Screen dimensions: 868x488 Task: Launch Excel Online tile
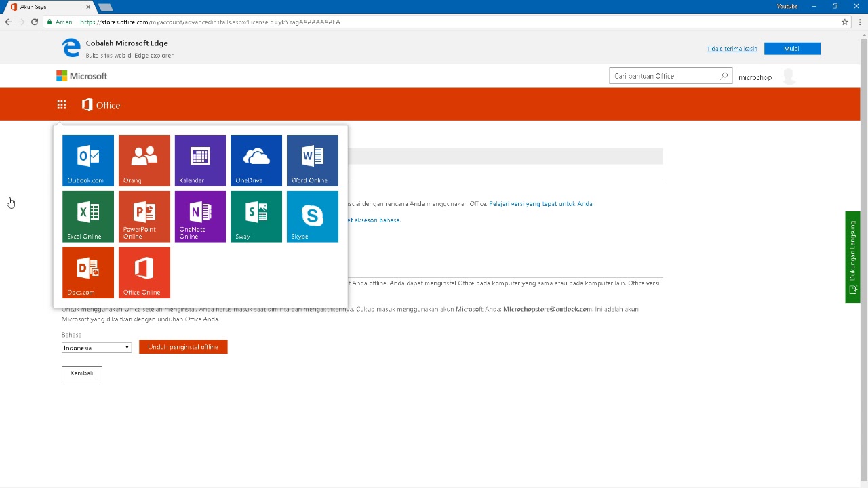88,216
